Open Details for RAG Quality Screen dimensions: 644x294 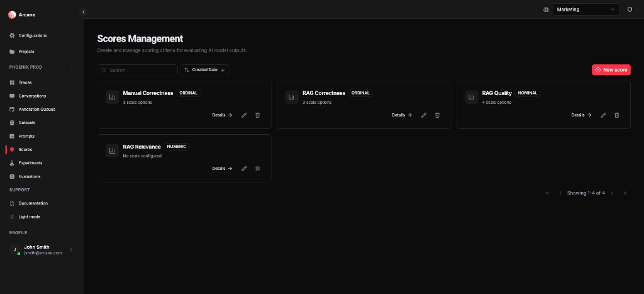[x=581, y=115]
